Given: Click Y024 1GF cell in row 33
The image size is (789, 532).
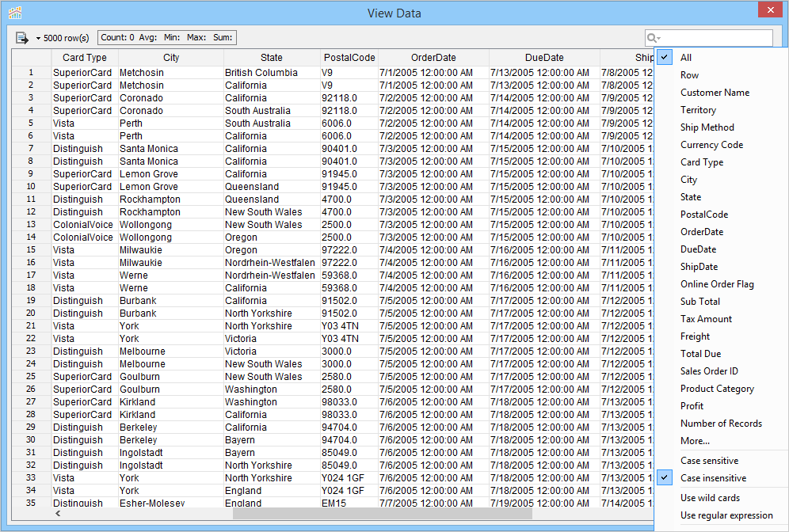Looking at the screenshot, I should coord(349,477).
